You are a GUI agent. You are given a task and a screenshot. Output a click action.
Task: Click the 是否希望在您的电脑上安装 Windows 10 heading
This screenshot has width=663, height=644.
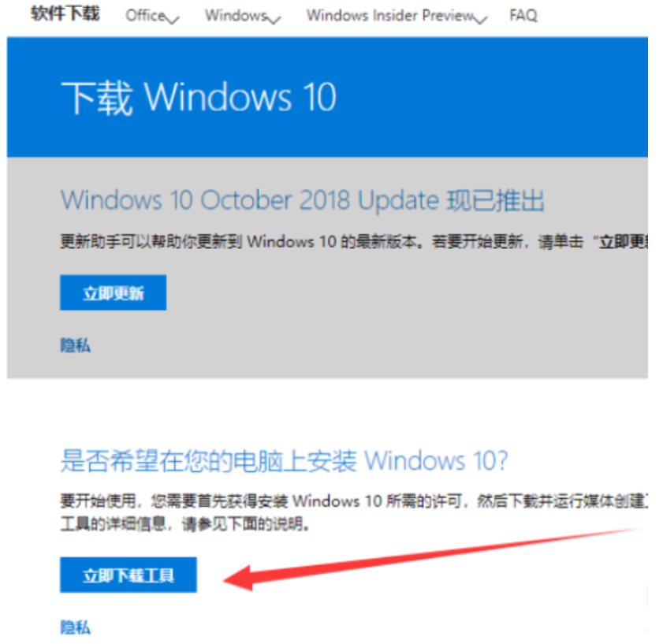point(284,460)
